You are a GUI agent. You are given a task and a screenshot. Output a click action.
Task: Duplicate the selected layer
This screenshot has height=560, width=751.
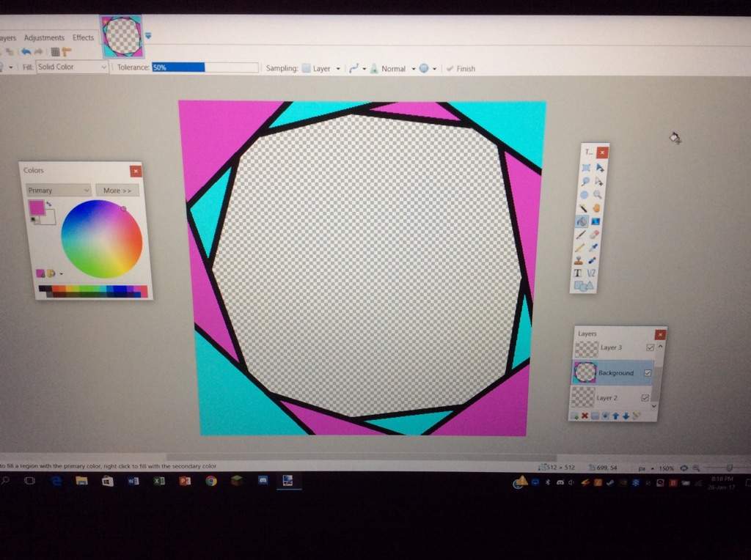595,416
